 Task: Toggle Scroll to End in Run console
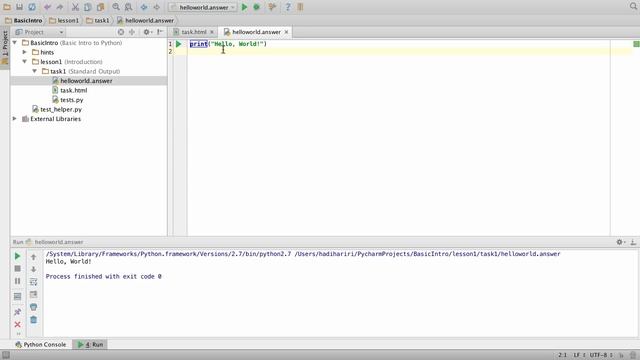click(x=33, y=294)
